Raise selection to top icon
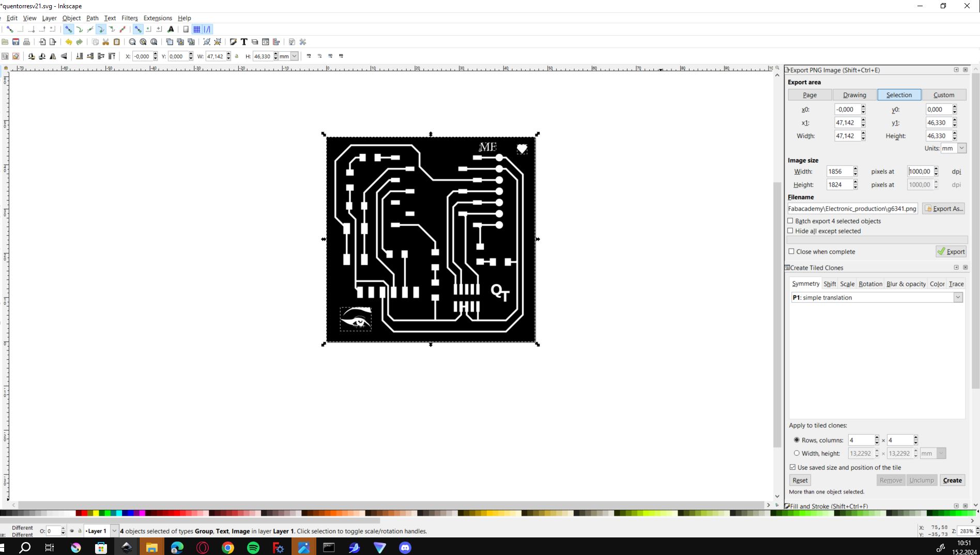The height and width of the screenshot is (555, 980). (x=112, y=56)
